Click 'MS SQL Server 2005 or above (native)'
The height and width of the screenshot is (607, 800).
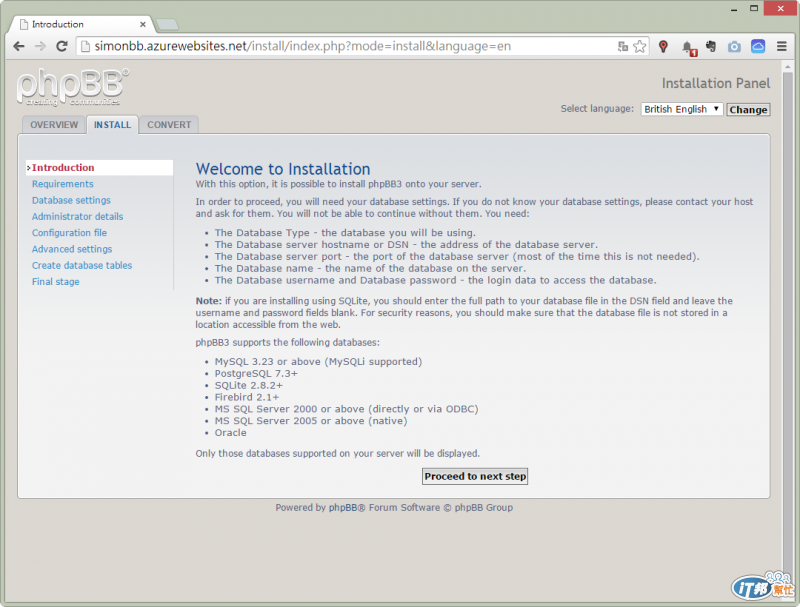pyautogui.click(x=311, y=421)
